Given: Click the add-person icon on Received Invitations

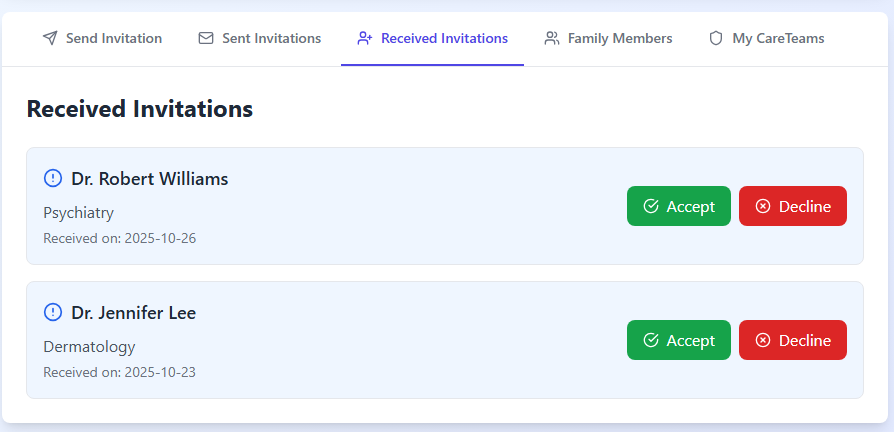Looking at the screenshot, I should [365, 39].
